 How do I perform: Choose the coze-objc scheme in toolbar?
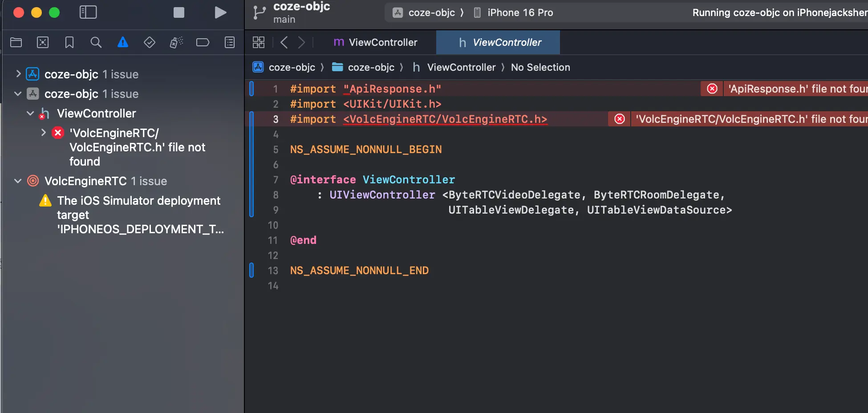[424, 12]
